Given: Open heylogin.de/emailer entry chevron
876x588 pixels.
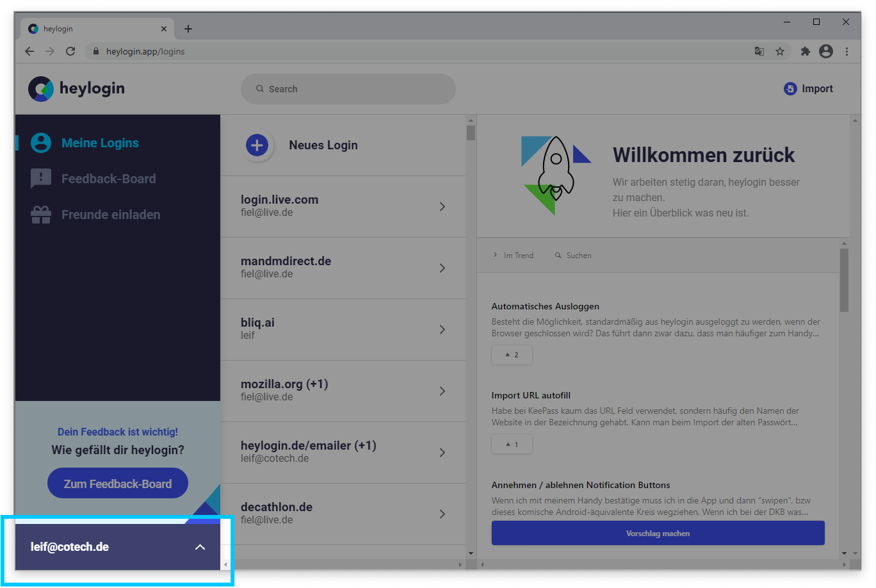Looking at the screenshot, I should pyautogui.click(x=442, y=452).
